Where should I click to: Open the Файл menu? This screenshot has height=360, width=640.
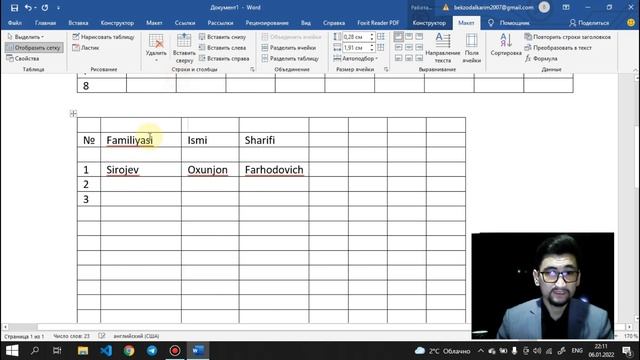pyautogui.click(x=15, y=23)
